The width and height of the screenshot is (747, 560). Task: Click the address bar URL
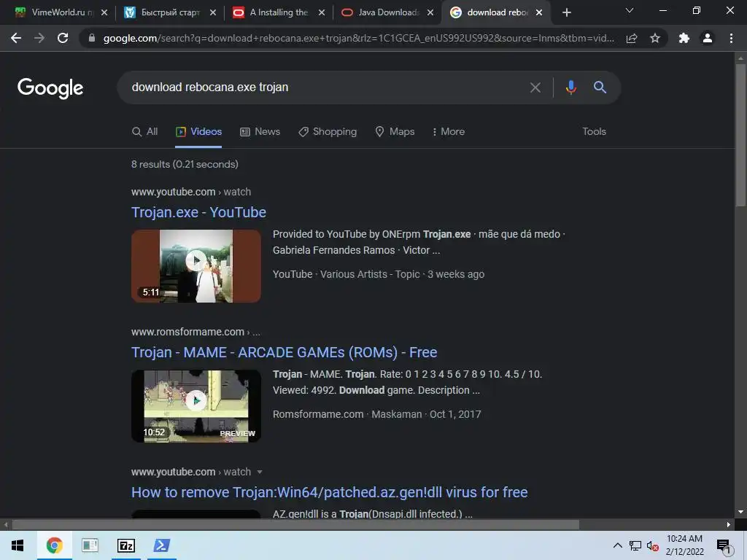click(358, 38)
